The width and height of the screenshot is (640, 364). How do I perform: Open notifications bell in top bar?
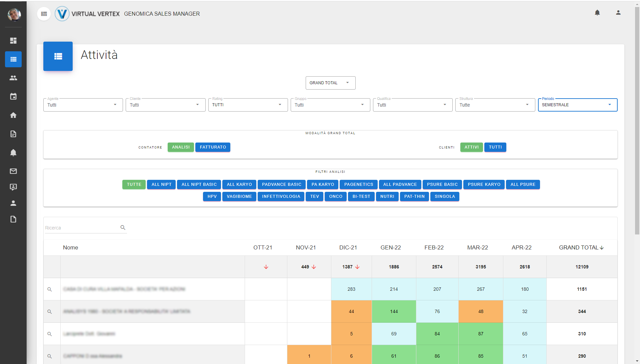(597, 13)
